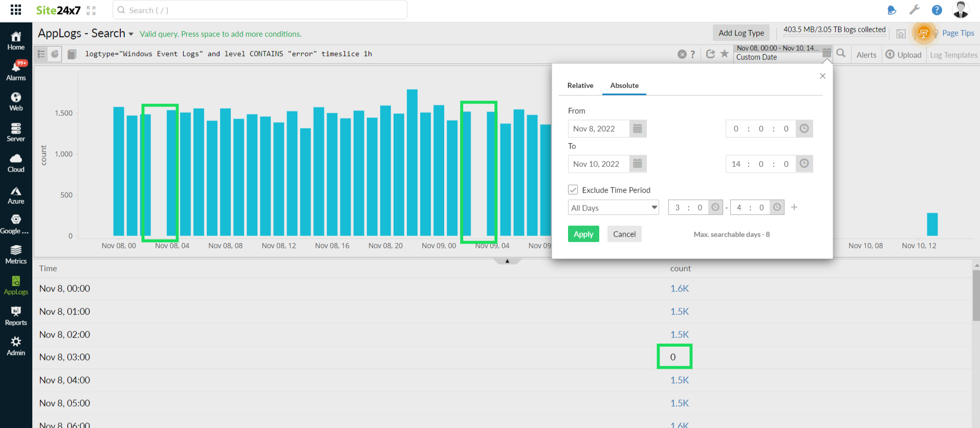The image size is (980, 428).
Task: Clear the query with the X icon
Action: tap(682, 54)
